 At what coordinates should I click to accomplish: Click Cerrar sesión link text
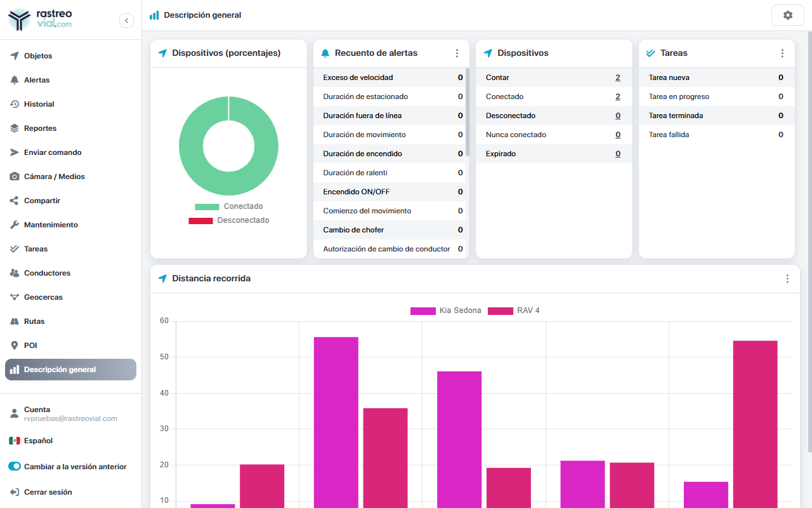click(x=48, y=492)
